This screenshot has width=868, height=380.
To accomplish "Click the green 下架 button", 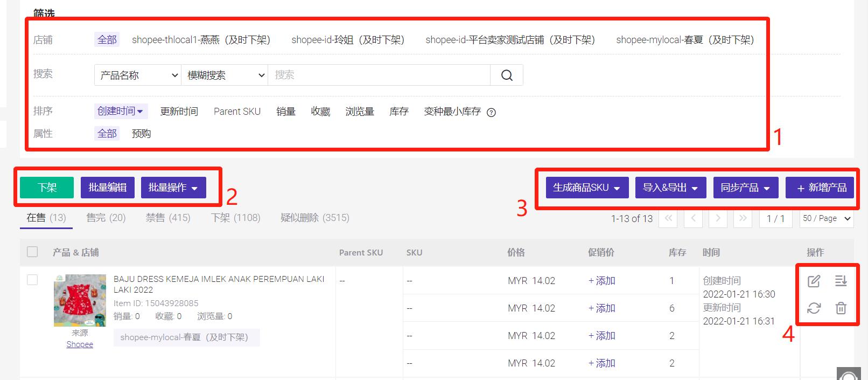I will [47, 188].
